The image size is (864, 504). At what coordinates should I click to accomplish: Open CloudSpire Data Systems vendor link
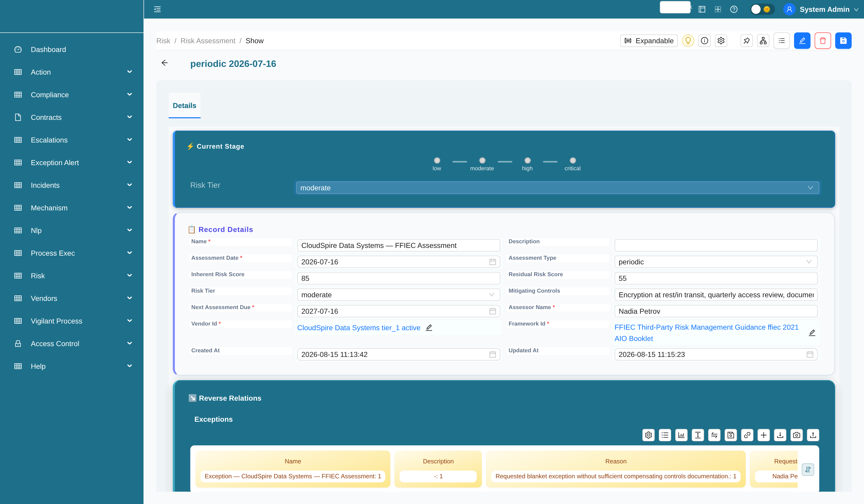[x=359, y=328]
